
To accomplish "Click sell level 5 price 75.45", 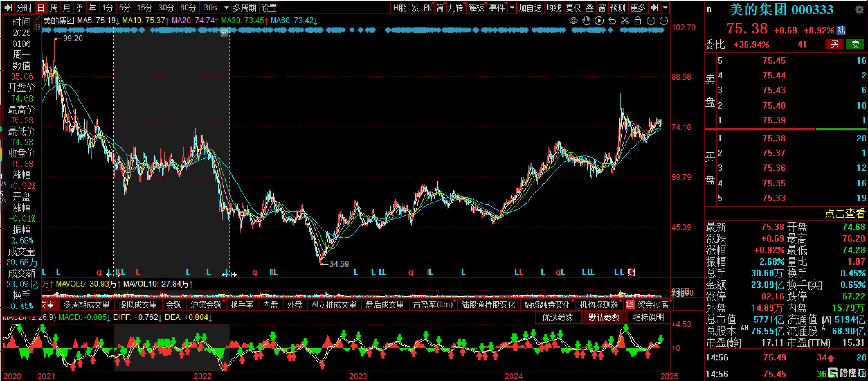I will tap(774, 61).
